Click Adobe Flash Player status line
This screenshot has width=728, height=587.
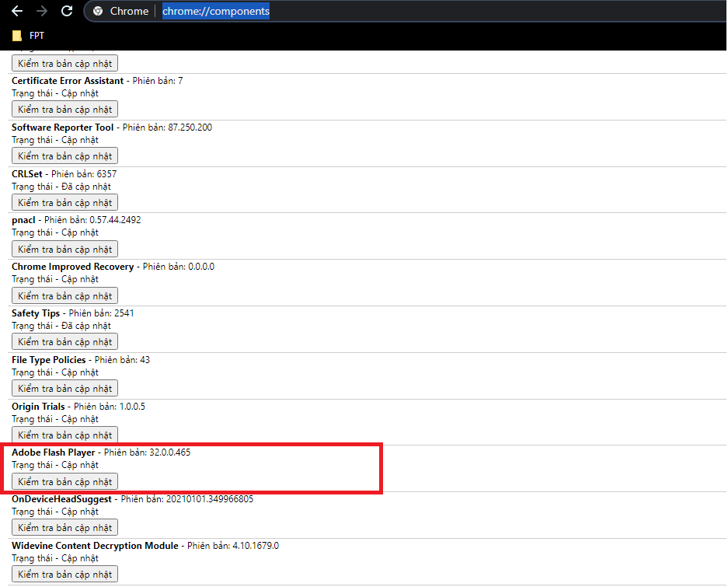55,465
